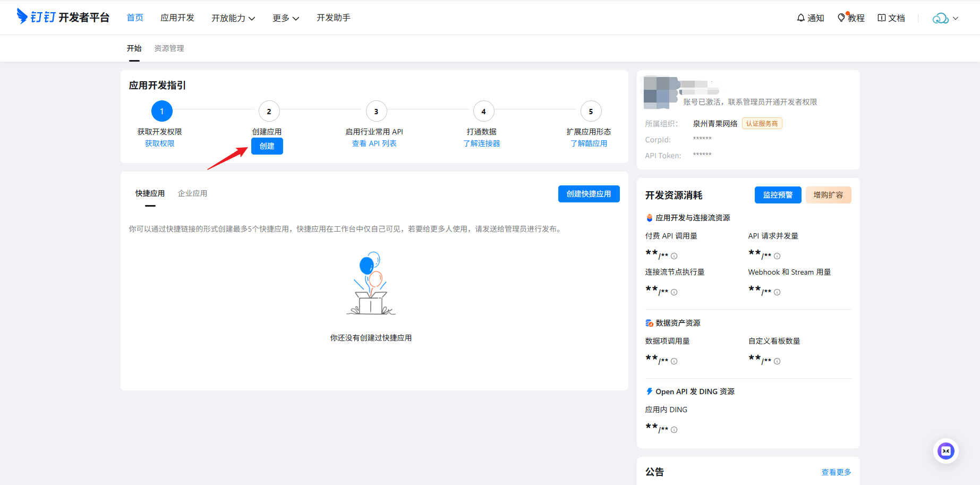Viewport: 980px width, 485px height.
Task: Open the 查看 API 列表 link
Action: coord(374,143)
